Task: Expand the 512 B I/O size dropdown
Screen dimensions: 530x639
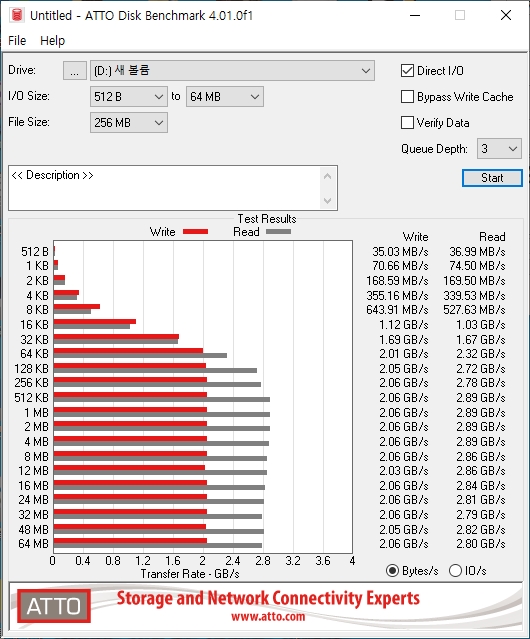Action: pyautogui.click(x=129, y=97)
